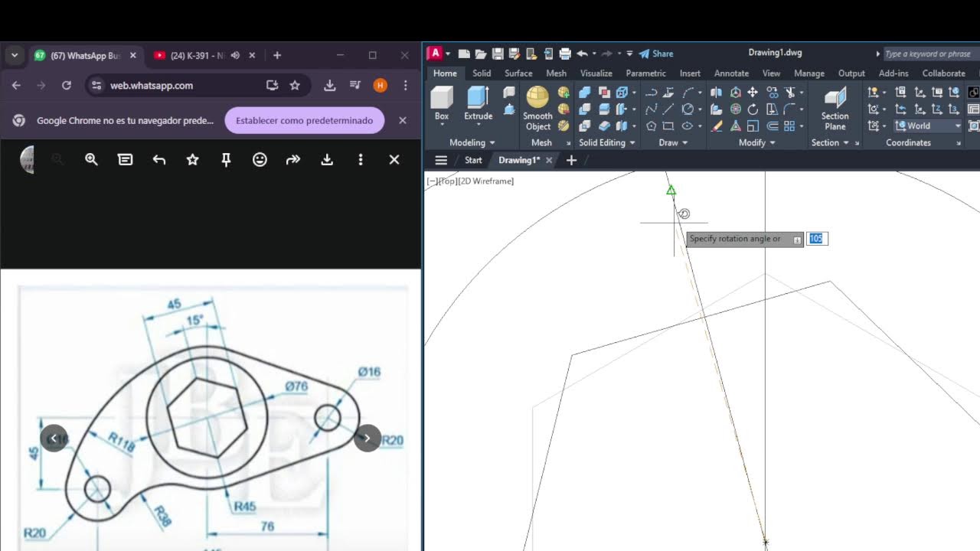980x551 pixels.
Task: Open the Visualize ribbon tab
Action: [x=596, y=73]
